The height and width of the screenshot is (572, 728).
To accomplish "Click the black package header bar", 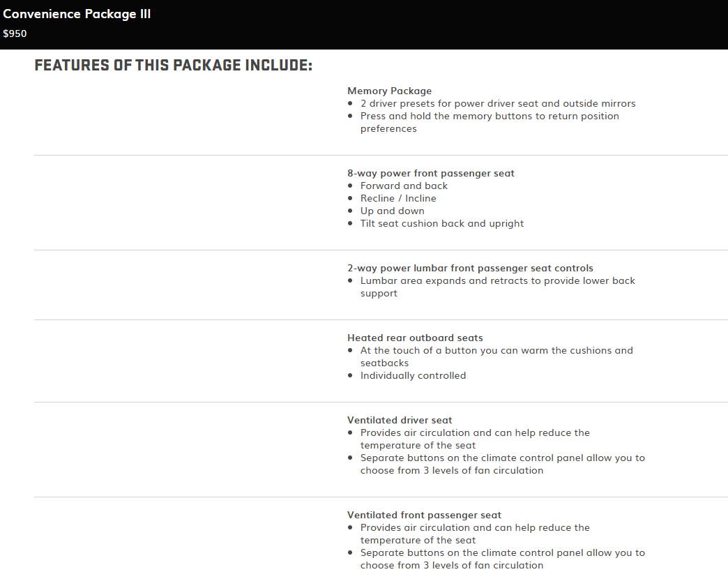I will click(364, 24).
